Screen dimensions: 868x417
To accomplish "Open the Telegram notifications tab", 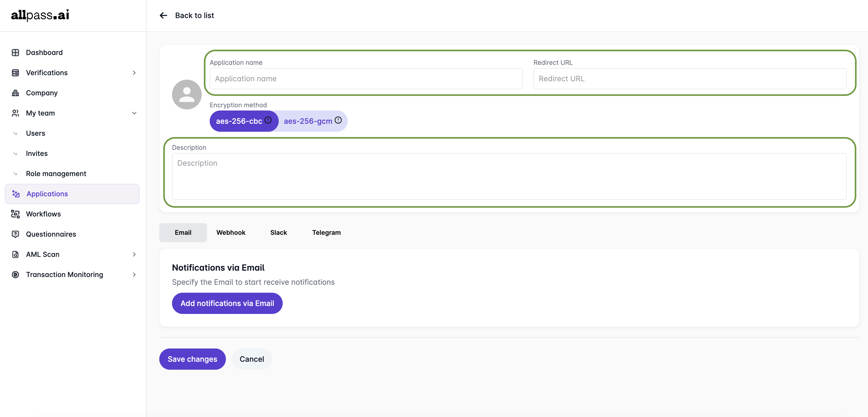I will 326,233.
